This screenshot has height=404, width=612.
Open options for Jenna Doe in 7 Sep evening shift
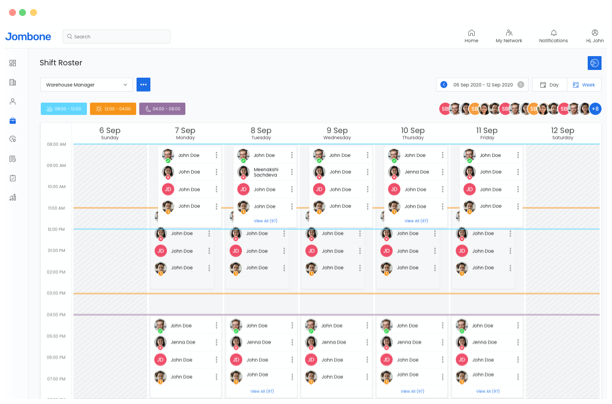[217, 342]
